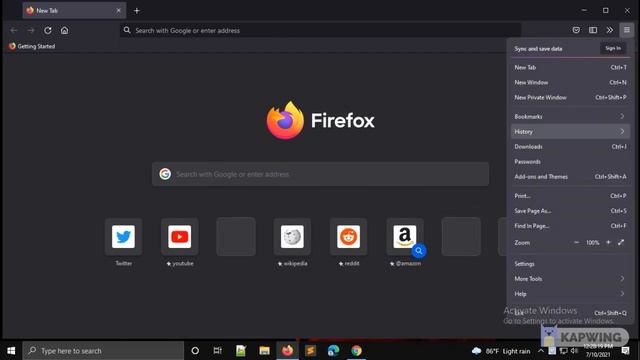This screenshot has height=360, width=640.
Task: Expand the Help submenu
Action: [x=570, y=294]
